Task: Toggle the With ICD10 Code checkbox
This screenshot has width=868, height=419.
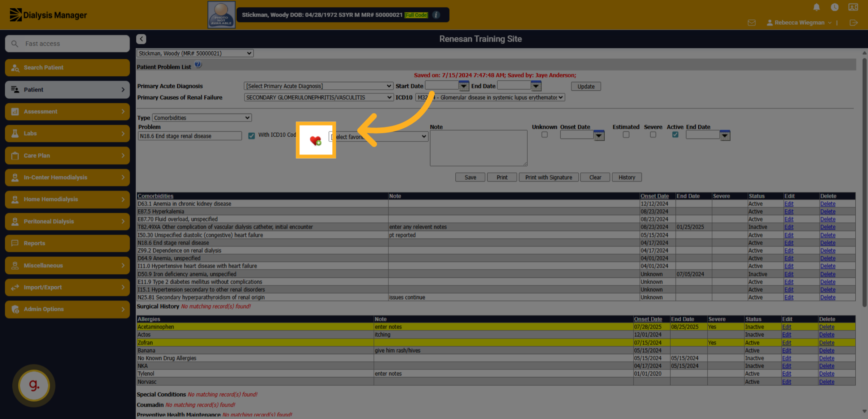Action: click(251, 136)
